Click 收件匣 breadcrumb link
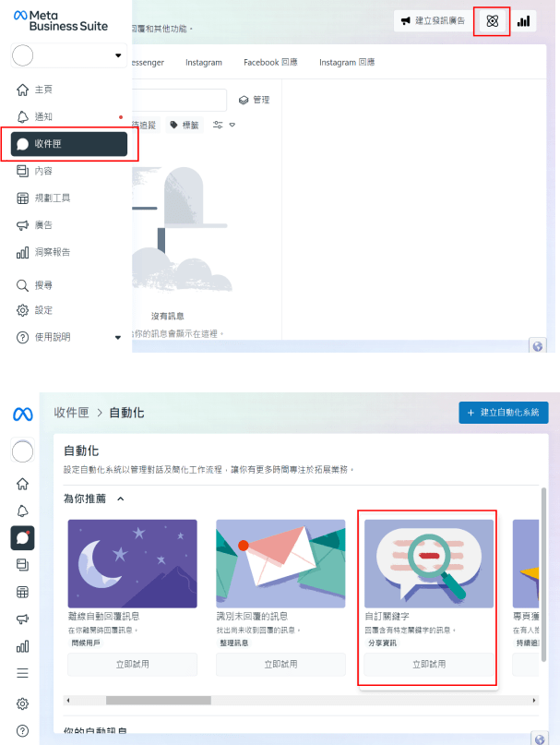 click(71, 413)
